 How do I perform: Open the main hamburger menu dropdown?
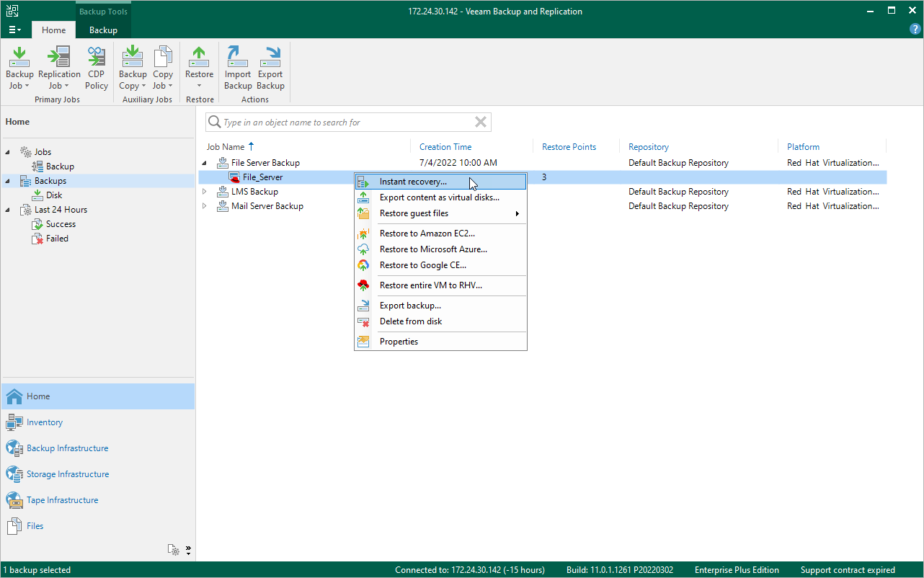[x=15, y=30]
